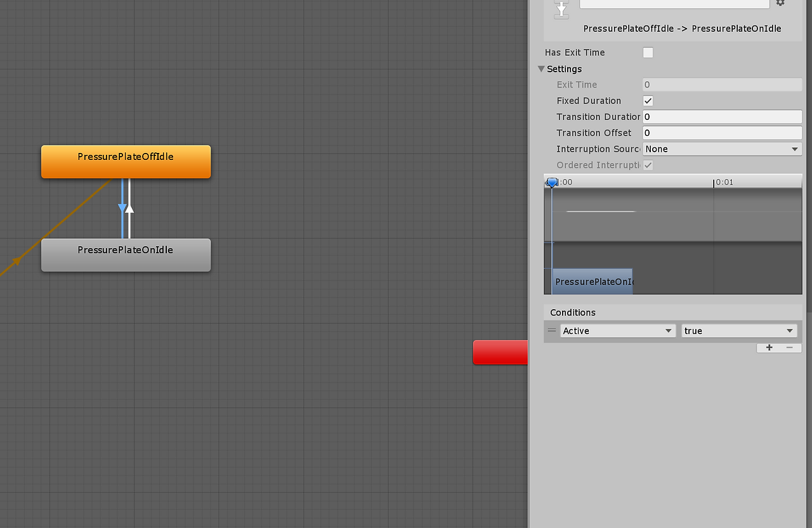
Task: Open the true condition value dropdown
Action: pos(739,331)
